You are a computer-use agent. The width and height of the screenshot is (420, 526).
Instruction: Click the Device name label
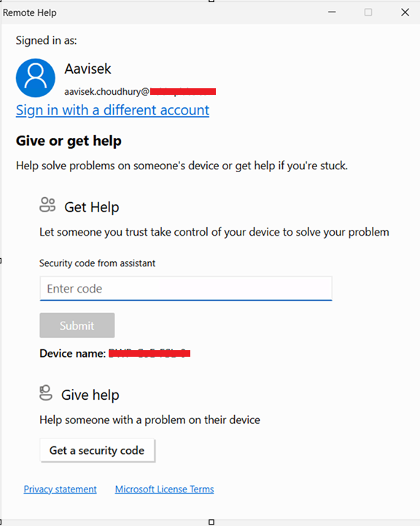click(x=73, y=353)
